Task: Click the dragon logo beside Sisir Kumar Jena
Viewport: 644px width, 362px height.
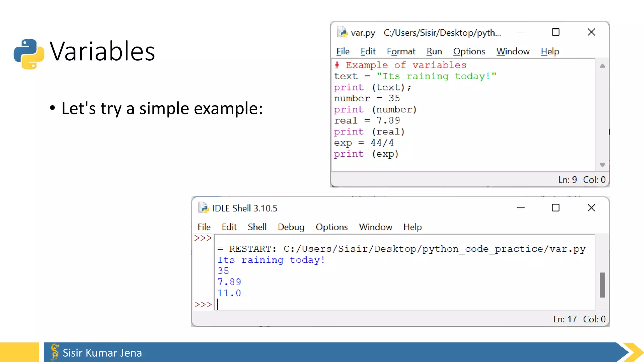Action: click(55, 352)
